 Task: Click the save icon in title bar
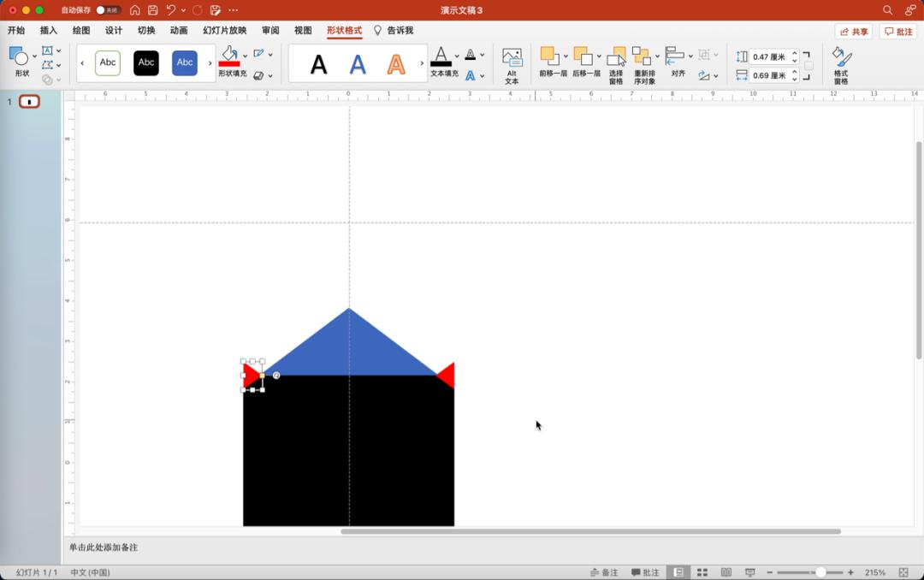tap(152, 10)
